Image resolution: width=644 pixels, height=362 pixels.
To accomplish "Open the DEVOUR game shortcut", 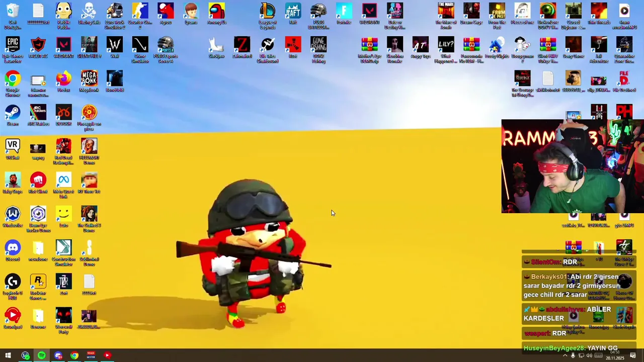I will tap(63, 116).
